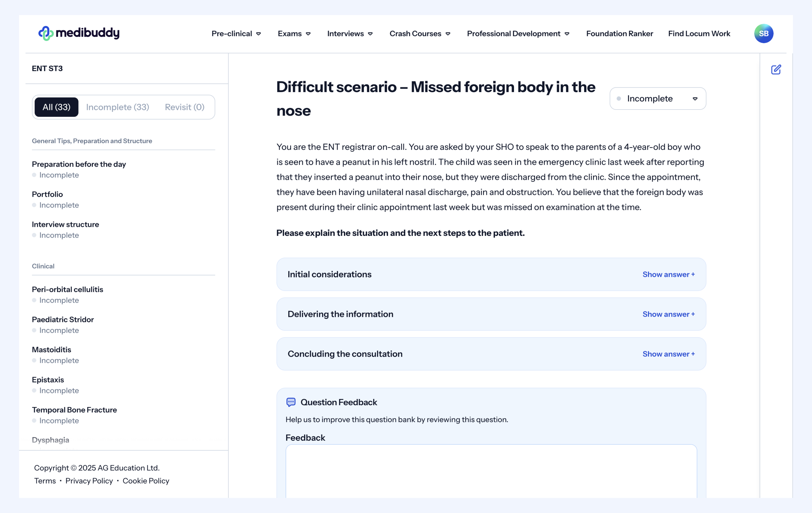Show answer for Delivering the information
The width and height of the screenshot is (812, 513).
coord(668,314)
